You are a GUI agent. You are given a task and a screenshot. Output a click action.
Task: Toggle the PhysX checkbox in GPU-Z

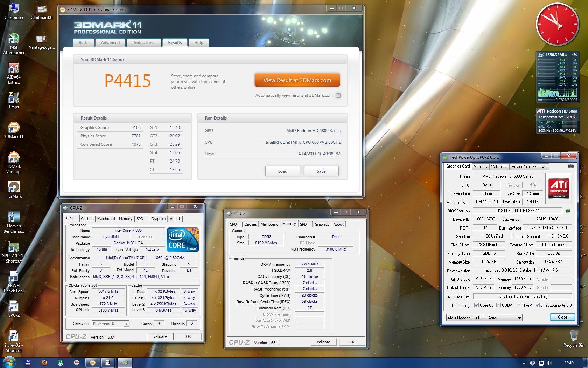point(518,305)
